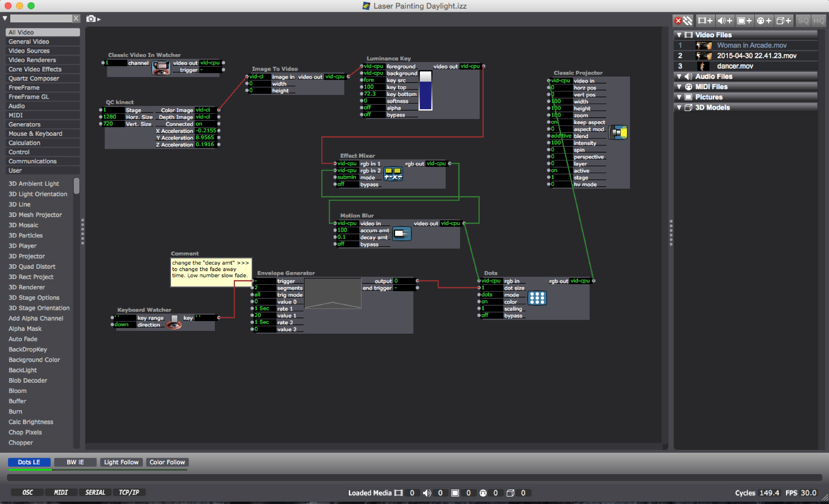Add a picture with the frame plus icon
Image resolution: width=829 pixels, height=504 pixels.
[x=744, y=21]
